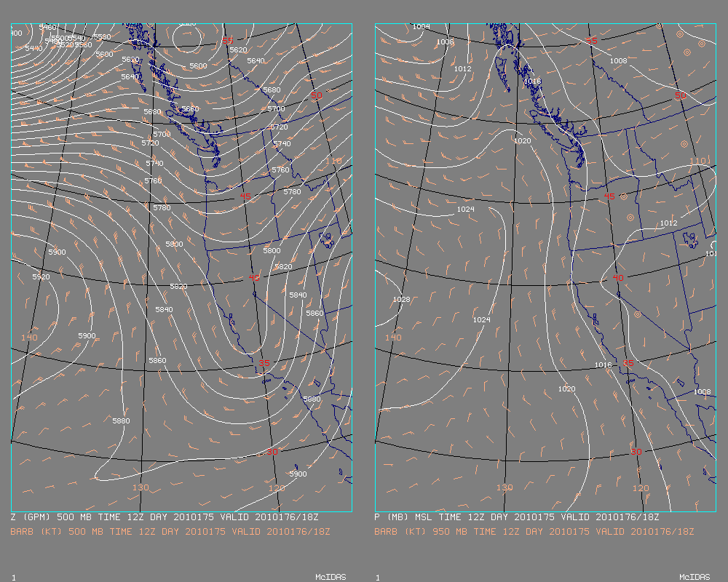
Task: Pick the 1004 isobar label
Action: coord(421,26)
